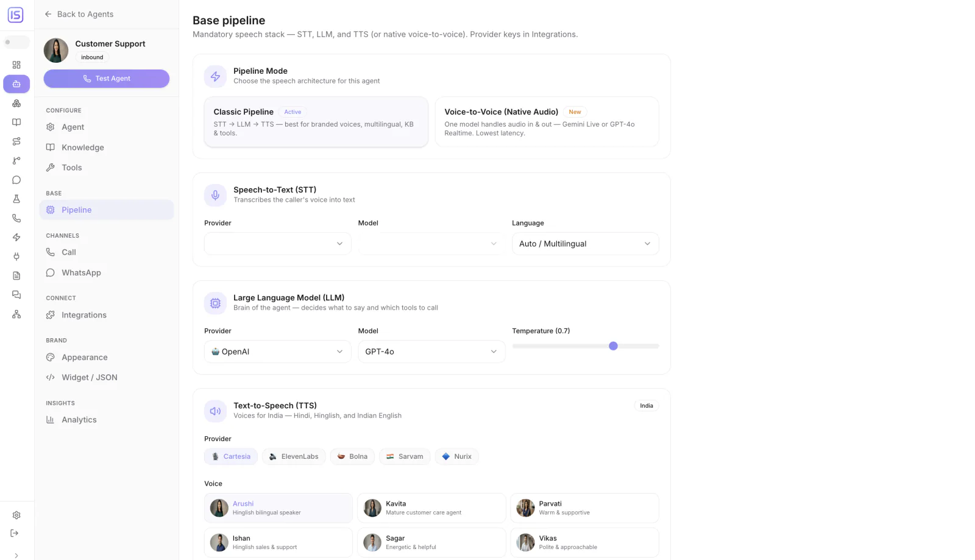Open the double speech bubbles icon in the rail
975x560 pixels.
point(16,295)
